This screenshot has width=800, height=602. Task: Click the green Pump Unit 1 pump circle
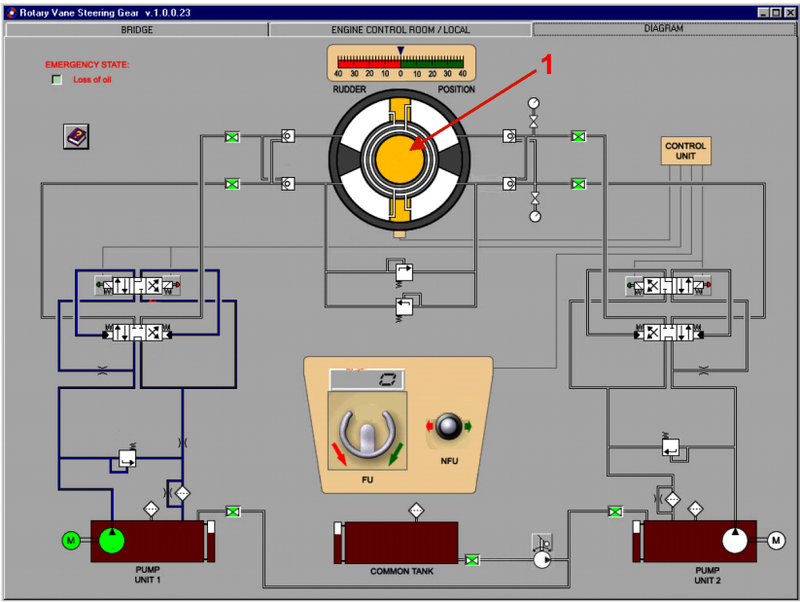112,540
